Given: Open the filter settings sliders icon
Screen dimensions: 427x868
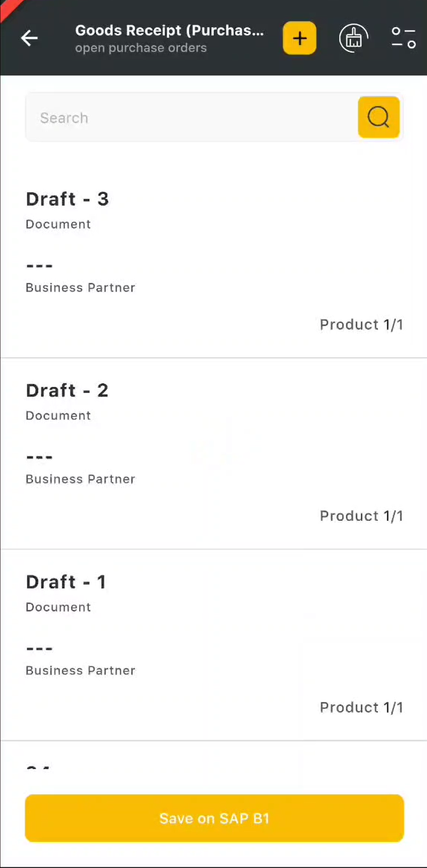Looking at the screenshot, I should click(x=404, y=38).
